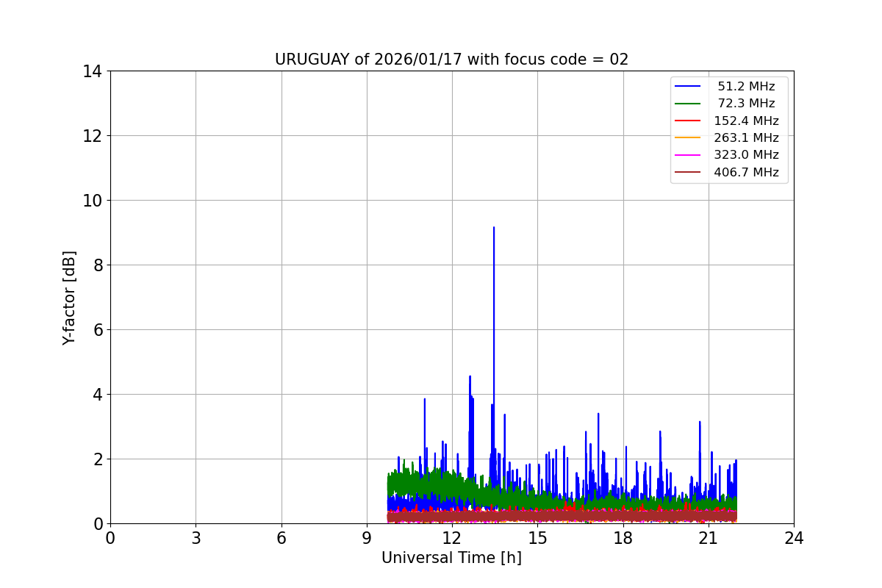Click the x-axis tick label 21

click(x=709, y=538)
